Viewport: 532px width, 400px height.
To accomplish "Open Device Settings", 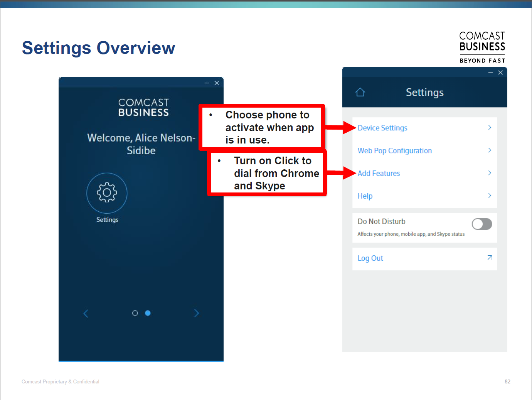I will [425, 128].
